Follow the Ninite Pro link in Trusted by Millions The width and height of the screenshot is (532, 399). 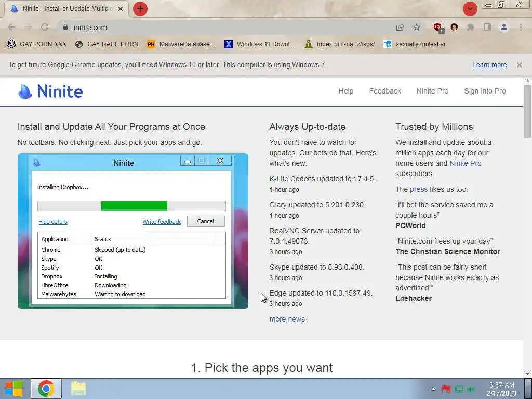465,163
